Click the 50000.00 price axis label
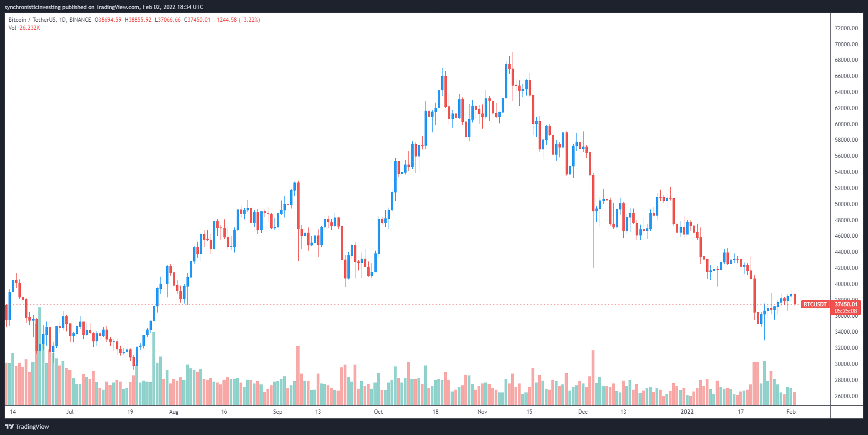This screenshot has height=435, width=868. pos(846,204)
